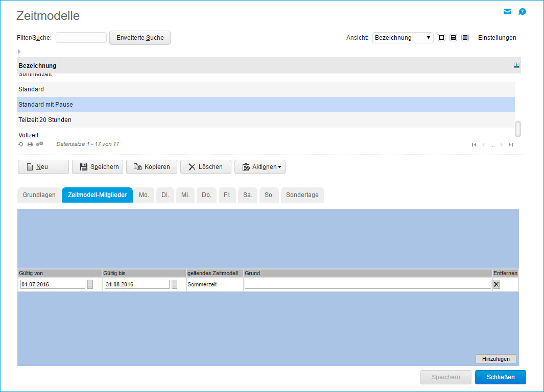The width and height of the screenshot is (544, 392).
Task: Click the bottom greyed Speichern button
Action: [x=446, y=377]
